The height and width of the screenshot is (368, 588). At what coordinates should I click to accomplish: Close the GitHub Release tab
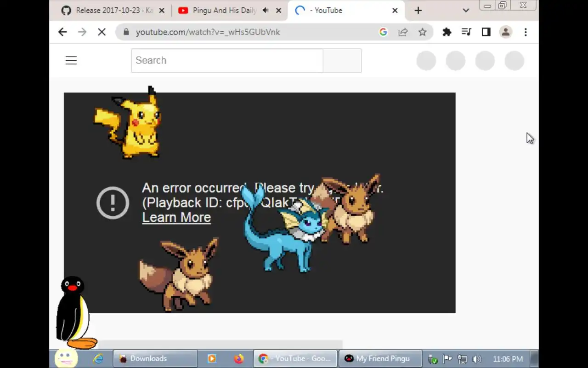pos(162,10)
